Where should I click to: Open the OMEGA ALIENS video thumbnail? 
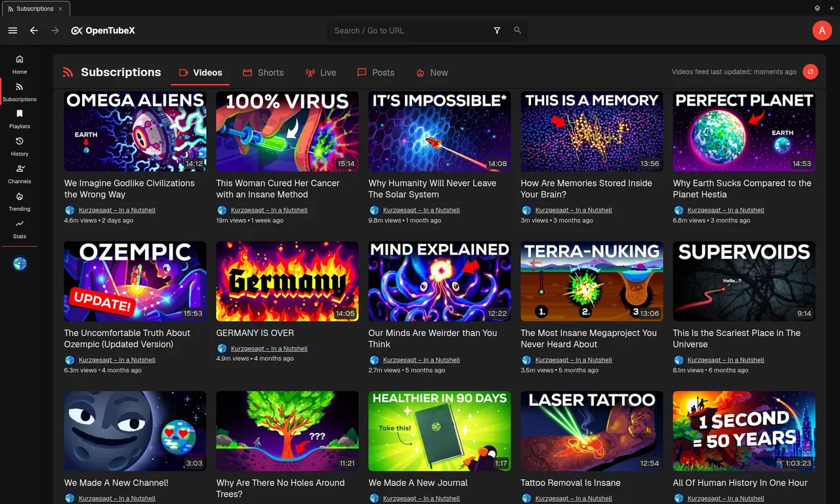tap(135, 131)
